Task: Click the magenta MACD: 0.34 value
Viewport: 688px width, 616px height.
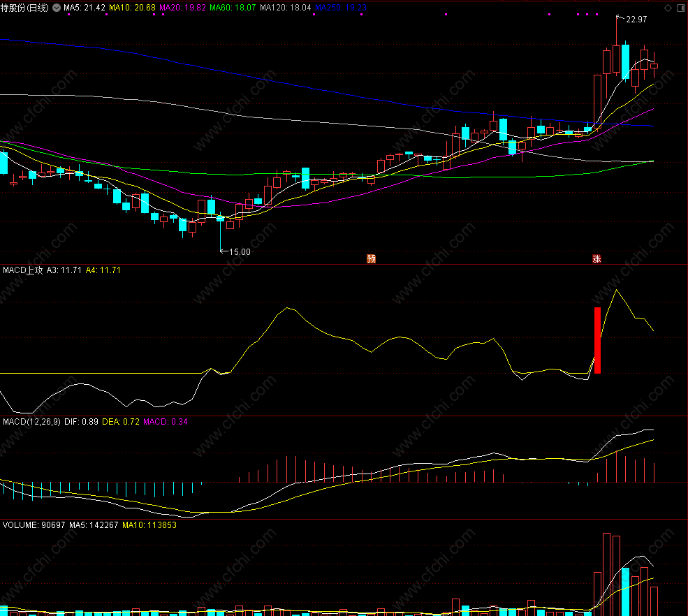Action: [166, 422]
